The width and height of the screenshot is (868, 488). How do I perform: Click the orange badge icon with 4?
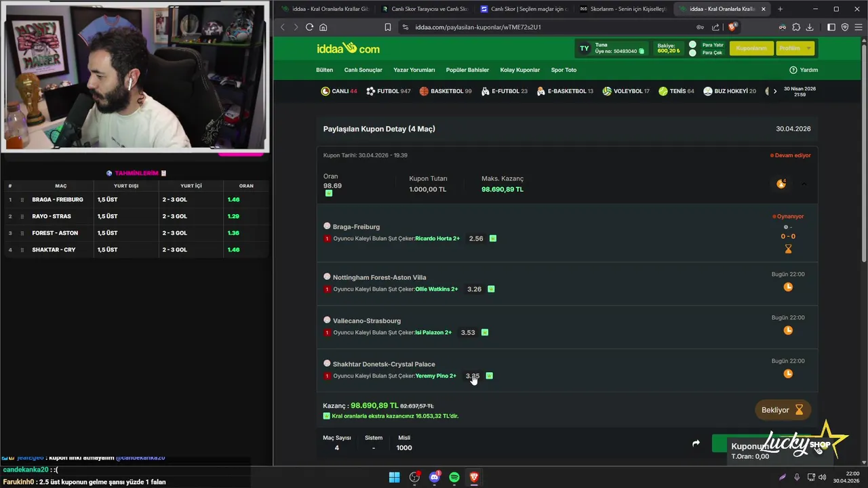click(781, 184)
